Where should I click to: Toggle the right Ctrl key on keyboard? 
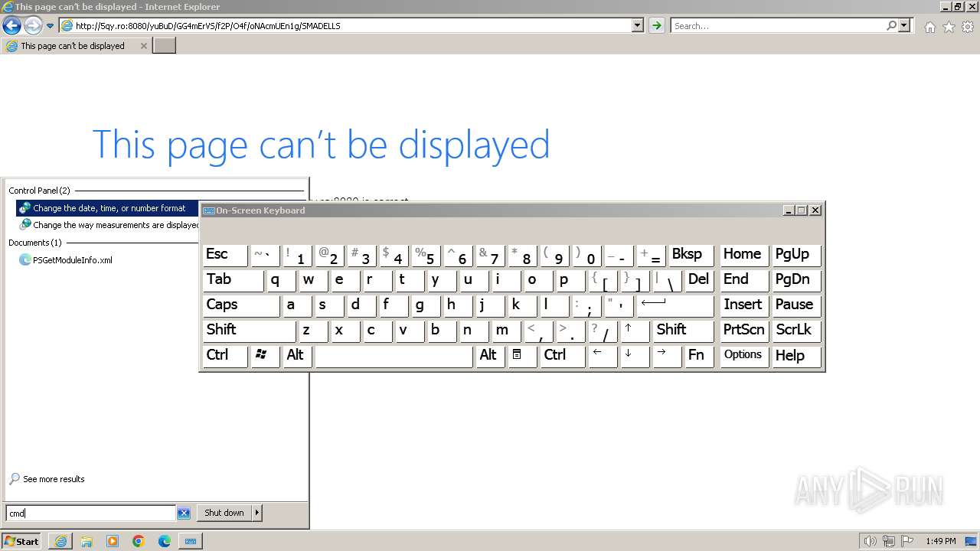coord(563,356)
